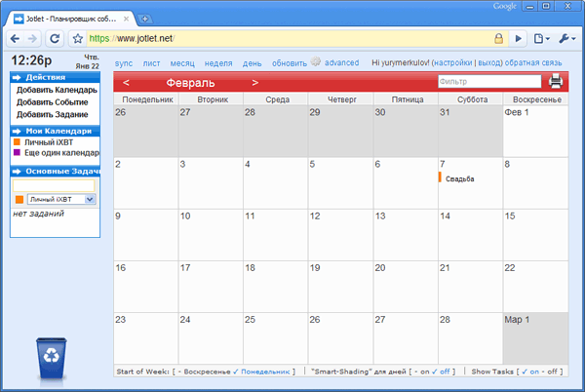Go to next month with the > arrow
Screen dimensions: 585x392
click(255, 83)
